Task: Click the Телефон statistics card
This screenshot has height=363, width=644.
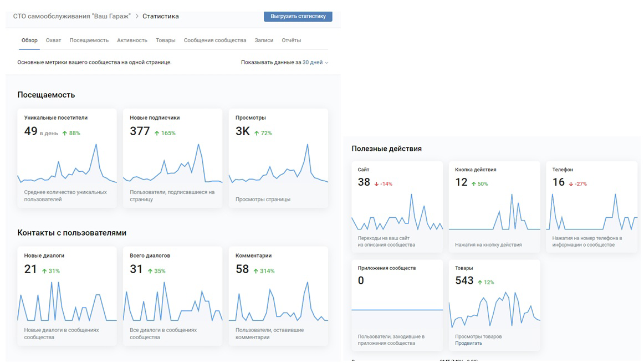Action: [x=592, y=207]
